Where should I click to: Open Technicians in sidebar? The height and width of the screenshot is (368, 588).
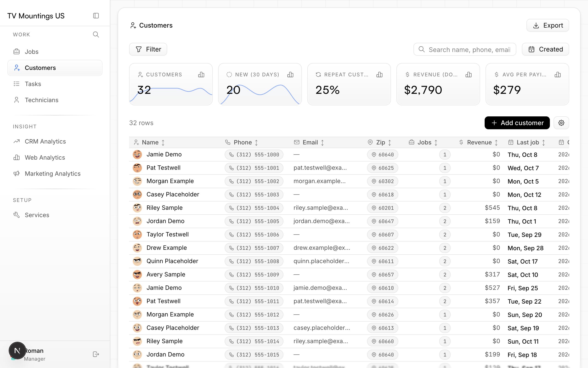[x=55, y=100]
